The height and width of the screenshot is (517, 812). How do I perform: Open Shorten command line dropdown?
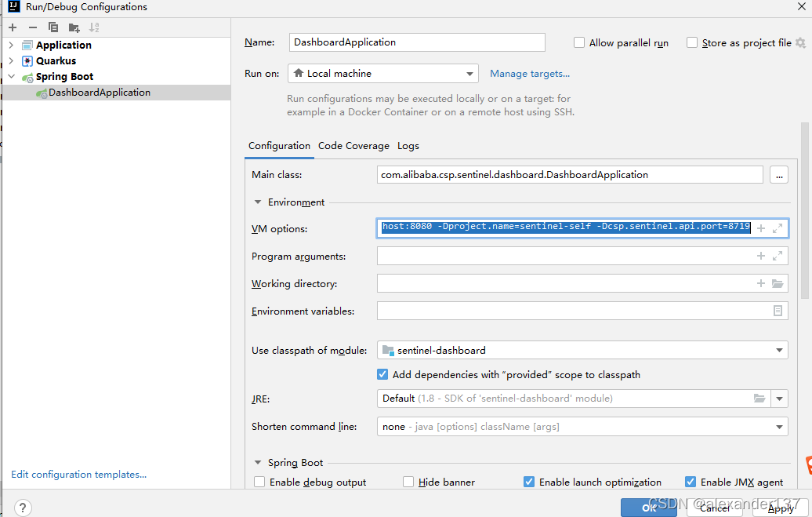click(582, 426)
